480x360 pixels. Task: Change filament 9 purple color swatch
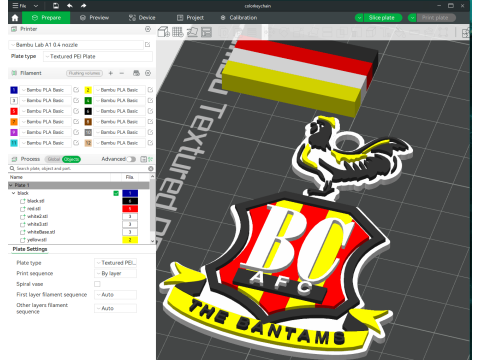(14, 132)
